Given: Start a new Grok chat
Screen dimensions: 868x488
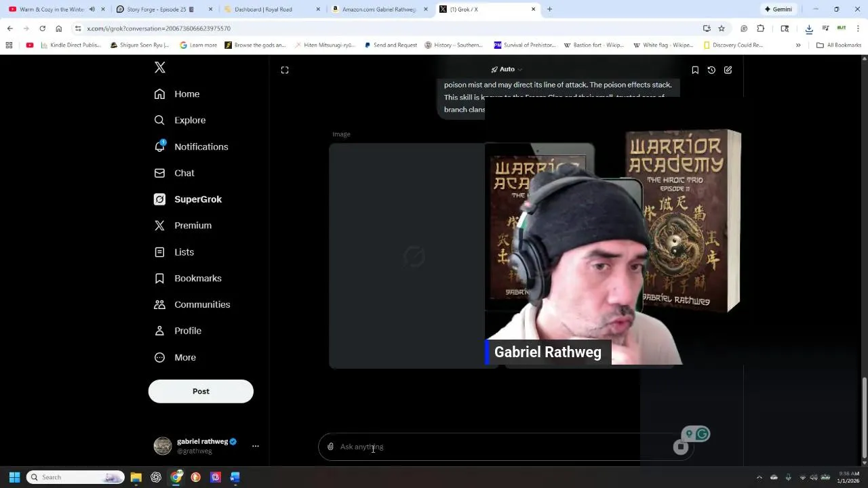Looking at the screenshot, I should coord(728,70).
